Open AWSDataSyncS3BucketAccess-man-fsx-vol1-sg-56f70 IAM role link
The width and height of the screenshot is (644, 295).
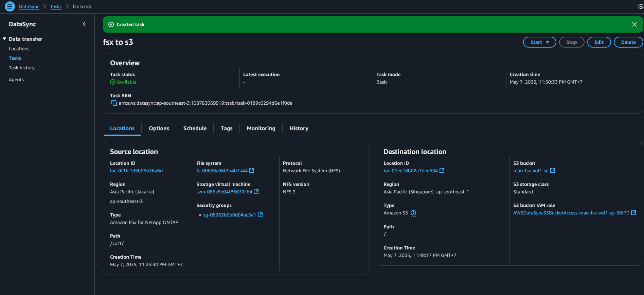[x=571, y=213]
